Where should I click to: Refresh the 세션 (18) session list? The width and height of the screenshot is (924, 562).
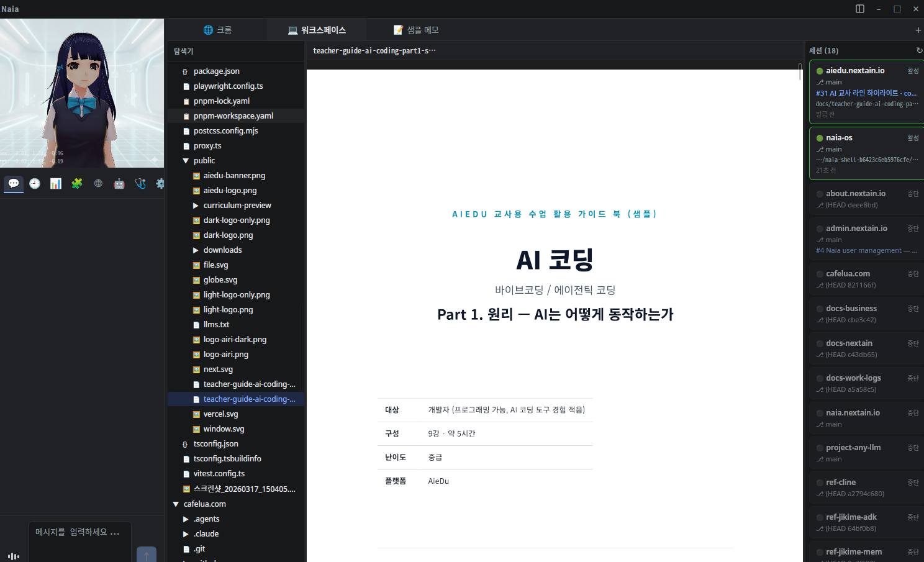tap(918, 50)
